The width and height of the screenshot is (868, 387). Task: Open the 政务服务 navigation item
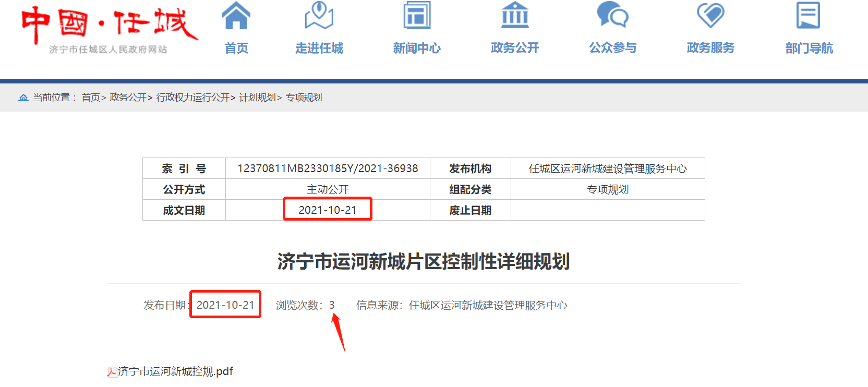(710, 48)
